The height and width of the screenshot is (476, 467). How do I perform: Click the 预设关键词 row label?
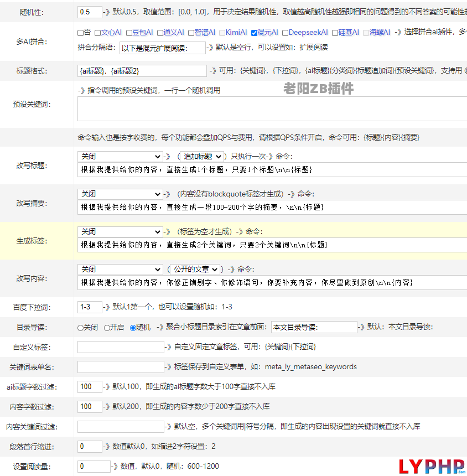tap(32, 105)
